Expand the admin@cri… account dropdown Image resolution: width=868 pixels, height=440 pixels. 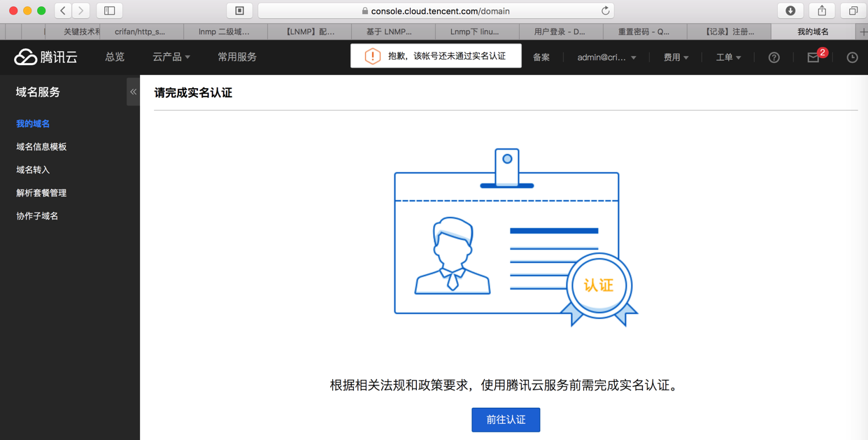point(606,57)
